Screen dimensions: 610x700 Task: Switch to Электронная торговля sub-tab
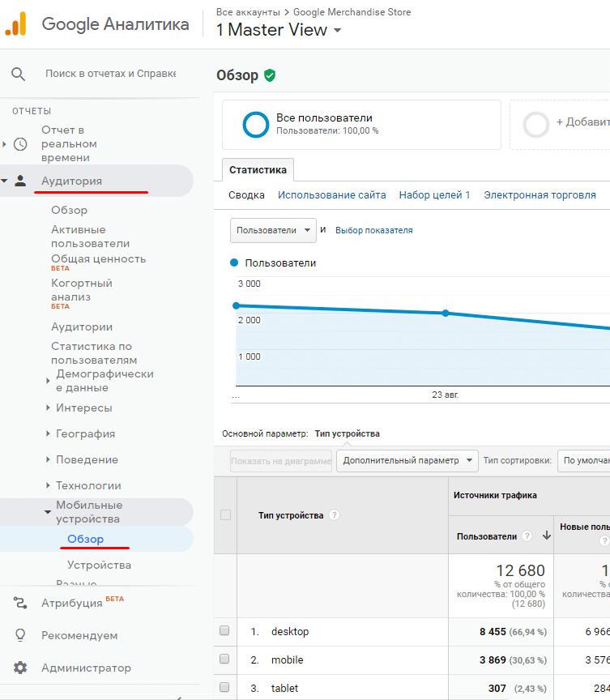click(540, 195)
